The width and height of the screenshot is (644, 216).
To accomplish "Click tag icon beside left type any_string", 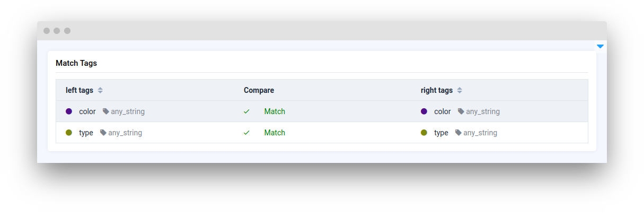I will [103, 133].
